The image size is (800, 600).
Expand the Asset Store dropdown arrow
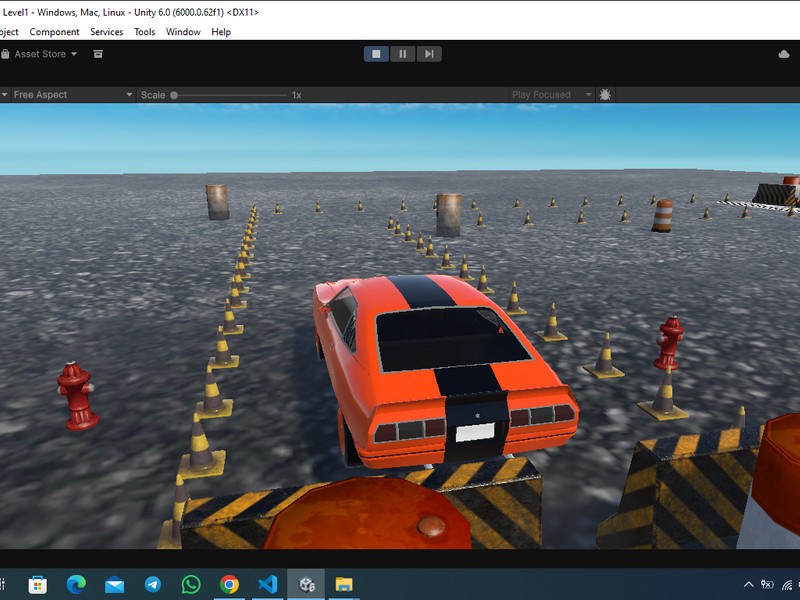[74, 54]
